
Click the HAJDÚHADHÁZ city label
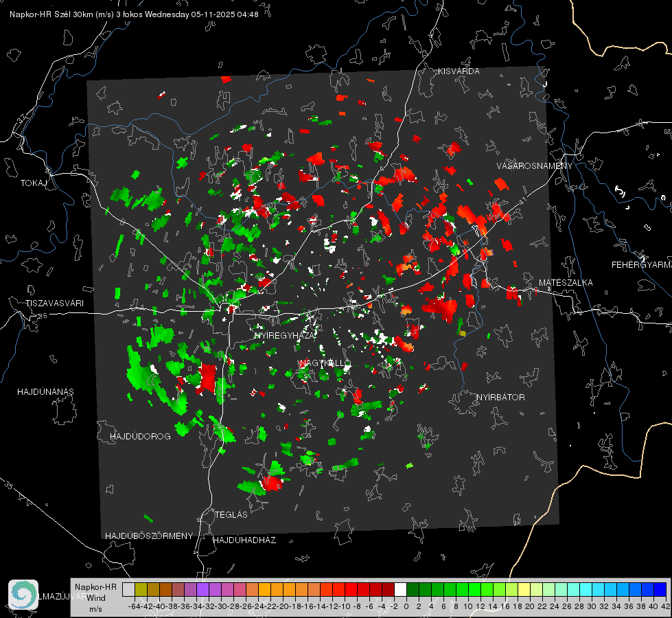(244, 540)
